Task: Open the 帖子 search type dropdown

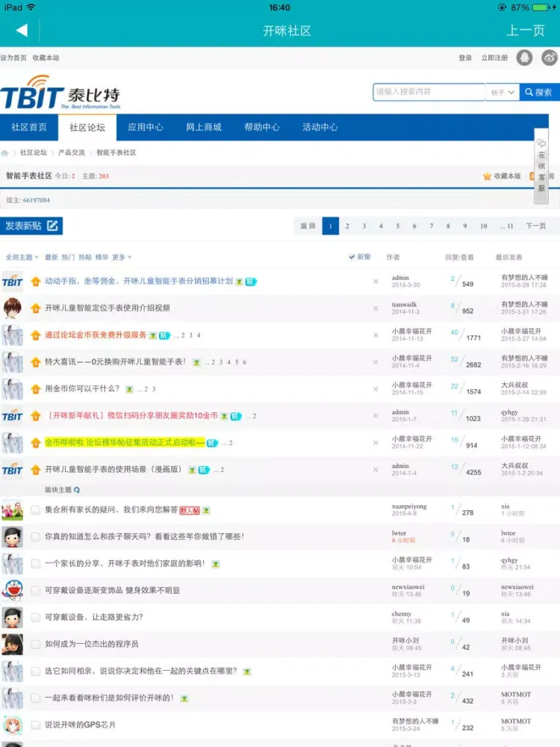Action: (502, 92)
